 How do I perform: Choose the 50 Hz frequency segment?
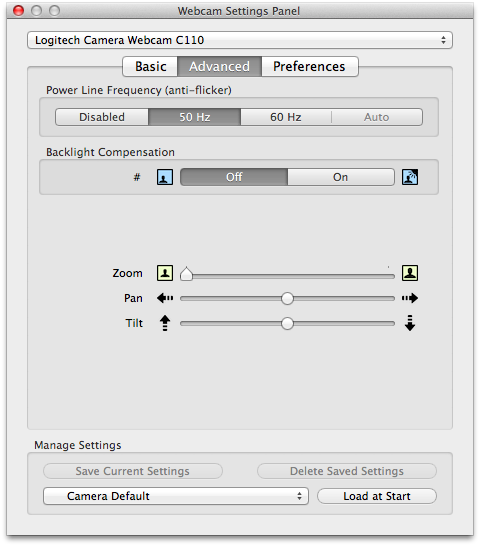(194, 117)
